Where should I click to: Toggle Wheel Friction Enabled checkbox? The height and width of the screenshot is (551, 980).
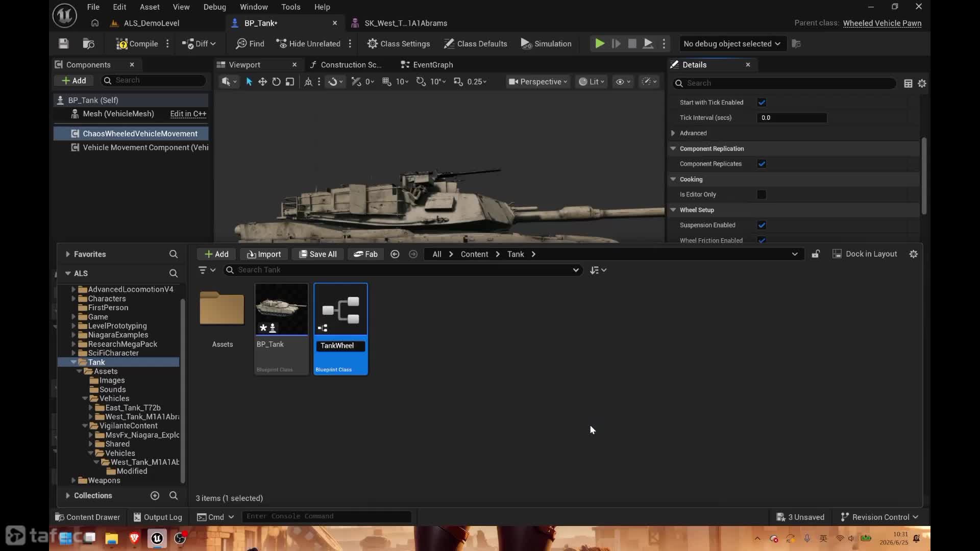click(x=762, y=240)
